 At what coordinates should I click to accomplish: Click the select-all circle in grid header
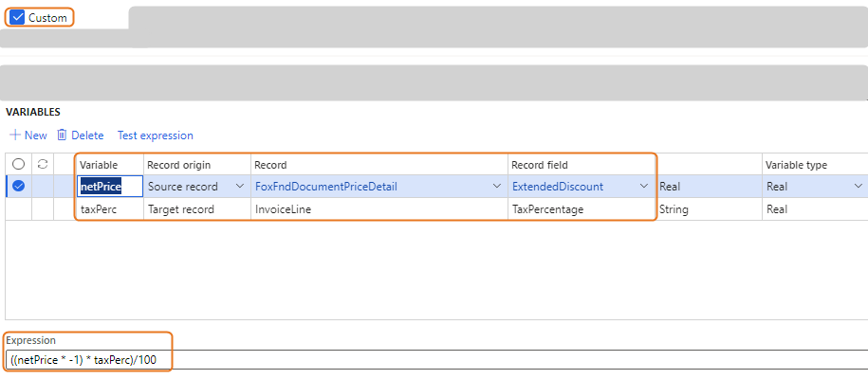(18, 165)
